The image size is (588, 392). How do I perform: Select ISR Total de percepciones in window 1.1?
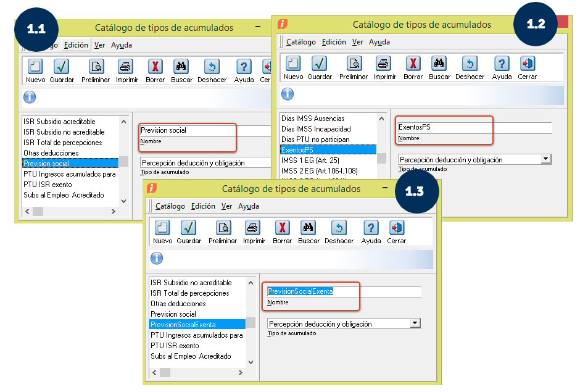[70, 143]
